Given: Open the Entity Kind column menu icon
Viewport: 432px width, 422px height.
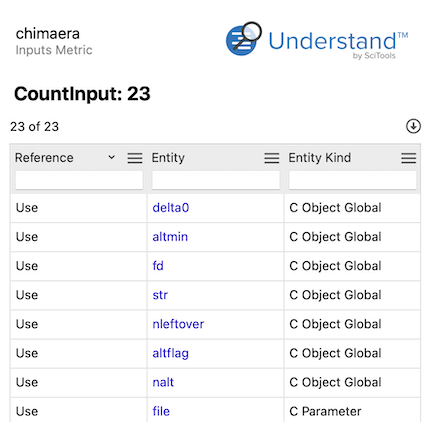Looking at the screenshot, I should click(408, 158).
